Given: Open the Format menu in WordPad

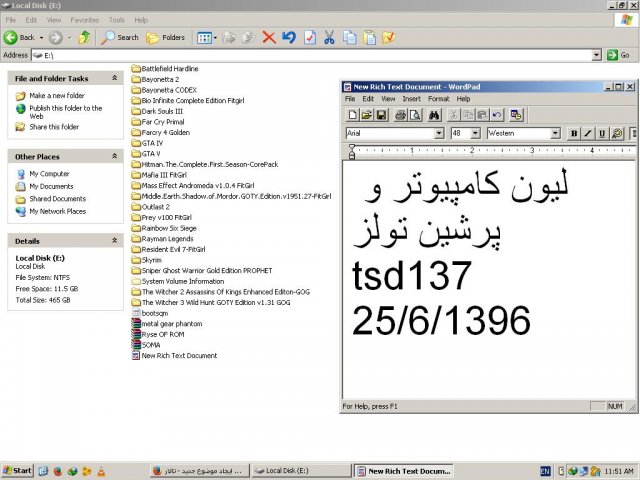Looking at the screenshot, I should click(438, 99).
